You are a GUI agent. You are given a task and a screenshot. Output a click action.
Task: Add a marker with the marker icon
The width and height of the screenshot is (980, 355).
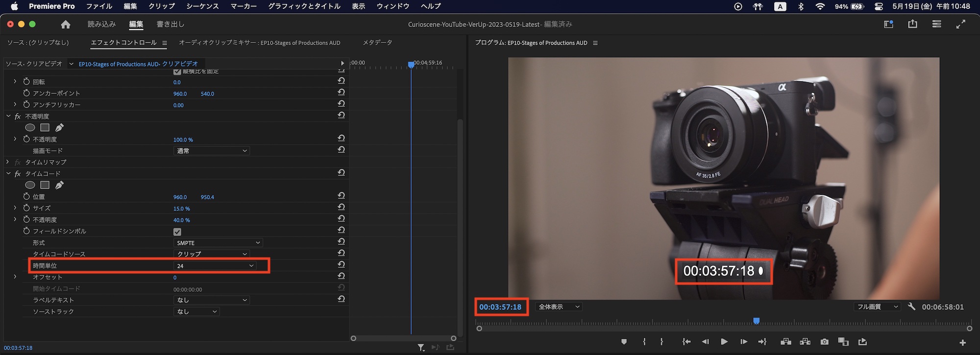[624, 342]
